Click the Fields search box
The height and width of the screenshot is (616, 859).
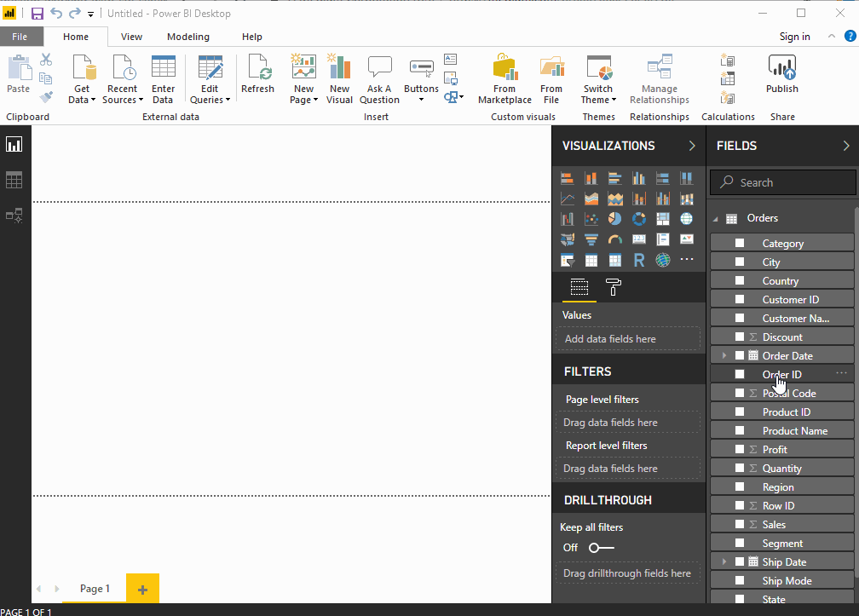coord(783,182)
